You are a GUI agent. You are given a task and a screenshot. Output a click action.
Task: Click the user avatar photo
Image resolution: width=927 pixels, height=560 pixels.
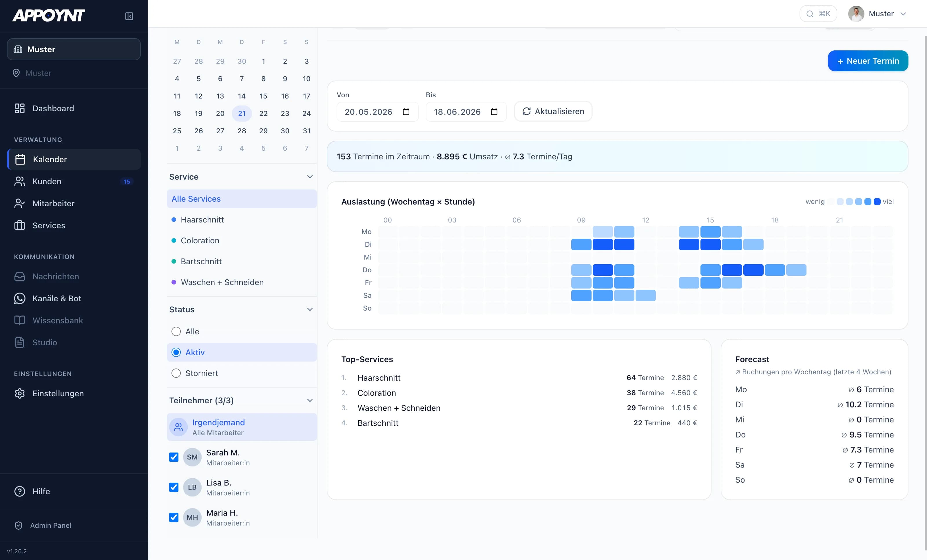coord(856,14)
